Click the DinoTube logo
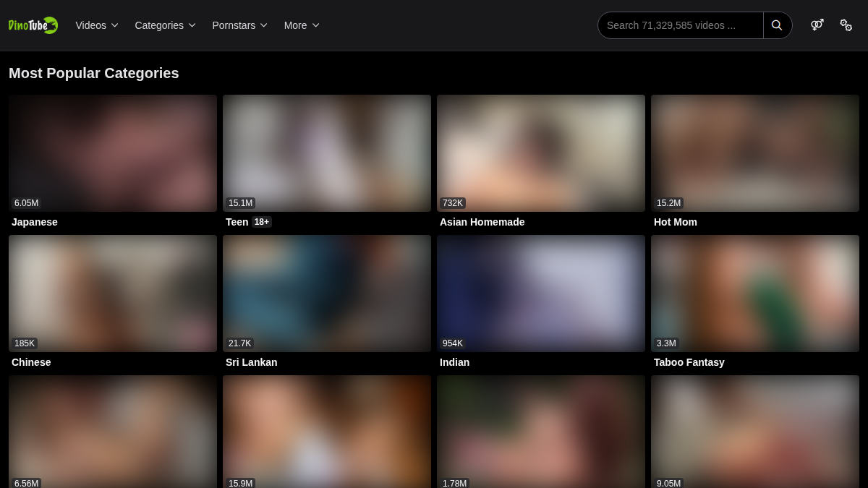The image size is (868, 488). 33,25
